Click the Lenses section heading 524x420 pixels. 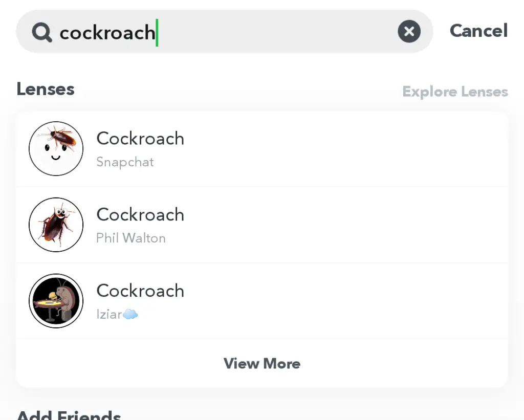(46, 89)
